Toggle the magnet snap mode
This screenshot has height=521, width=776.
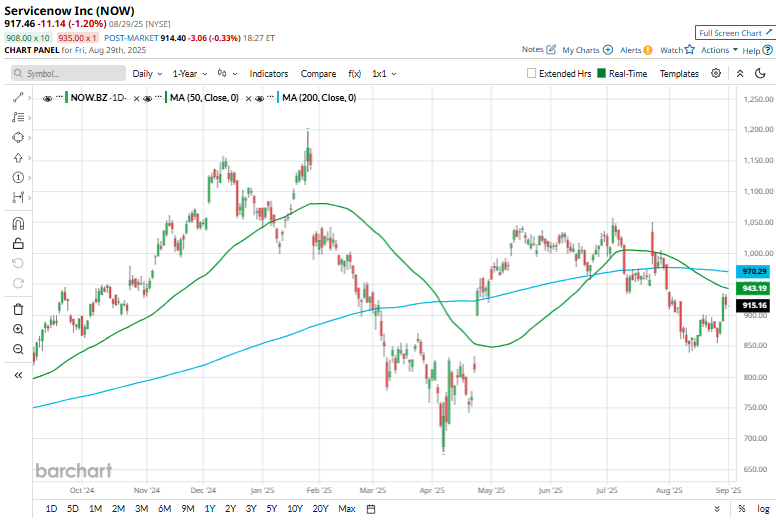tap(18, 224)
